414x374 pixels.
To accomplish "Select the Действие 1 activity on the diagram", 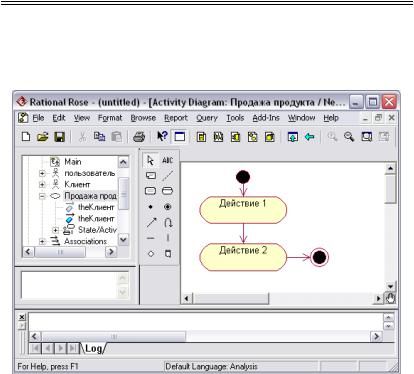I will 243,210.
